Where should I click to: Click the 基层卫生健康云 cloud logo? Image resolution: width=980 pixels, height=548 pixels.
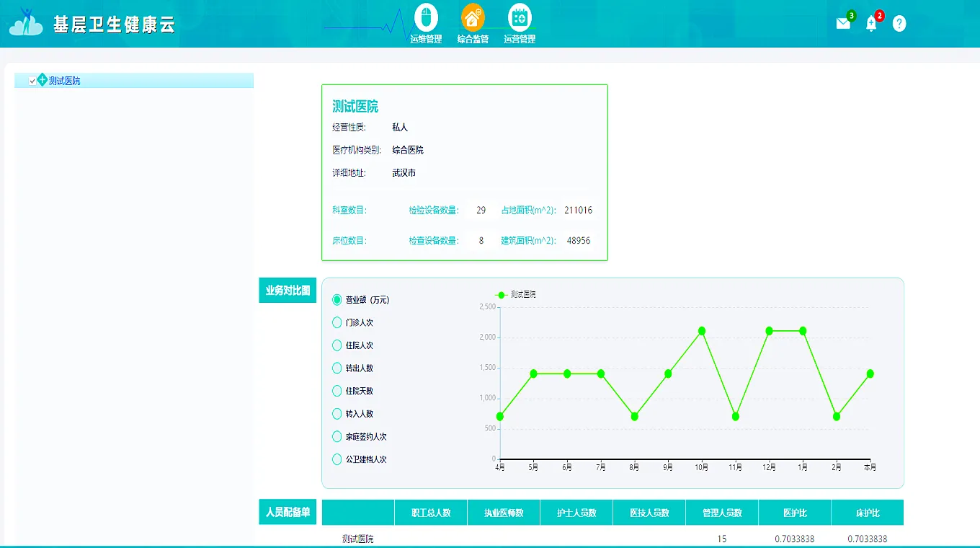pos(26,24)
